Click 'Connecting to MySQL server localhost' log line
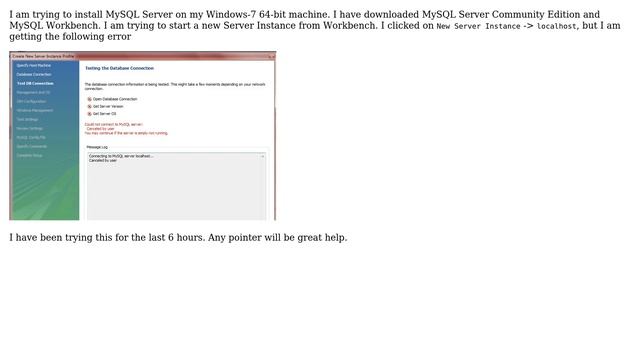 coord(121,156)
